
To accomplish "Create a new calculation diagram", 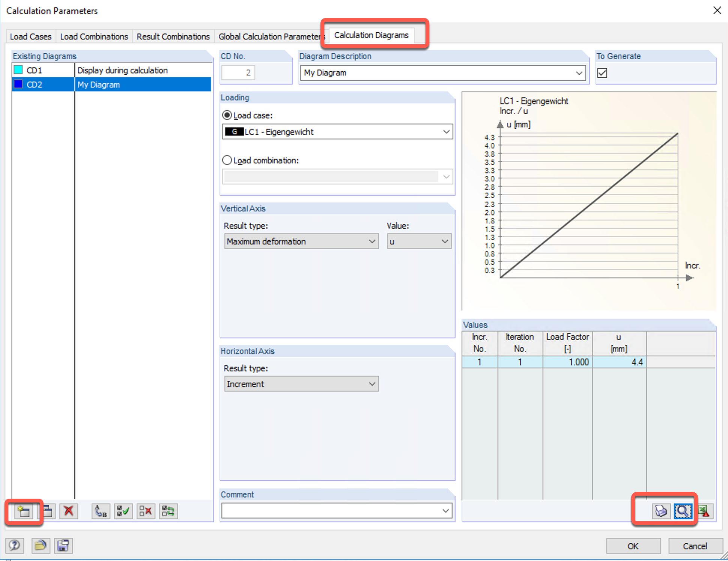I will (24, 511).
